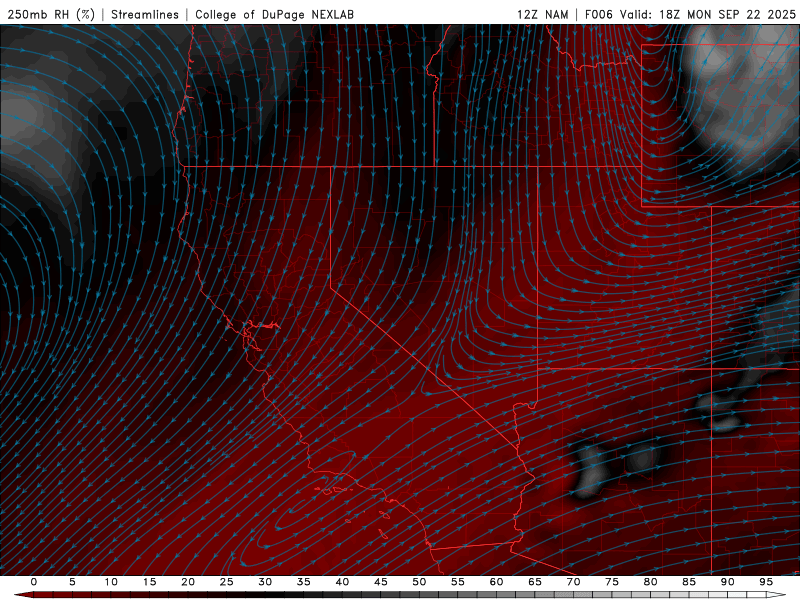Click the colorbar label '20'
This screenshot has width=800, height=600.
coord(188,582)
